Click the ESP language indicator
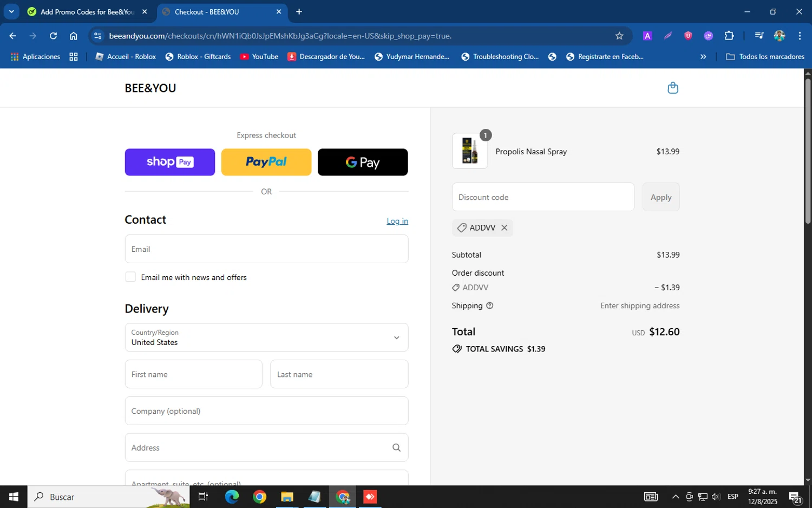 click(733, 497)
